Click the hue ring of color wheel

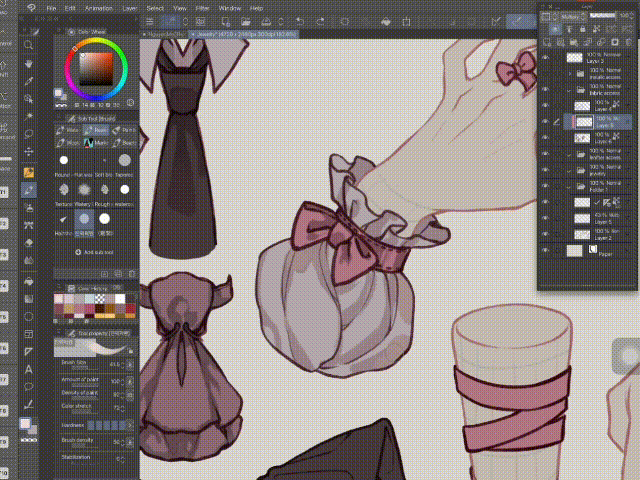pyautogui.click(x=96, y=40)
